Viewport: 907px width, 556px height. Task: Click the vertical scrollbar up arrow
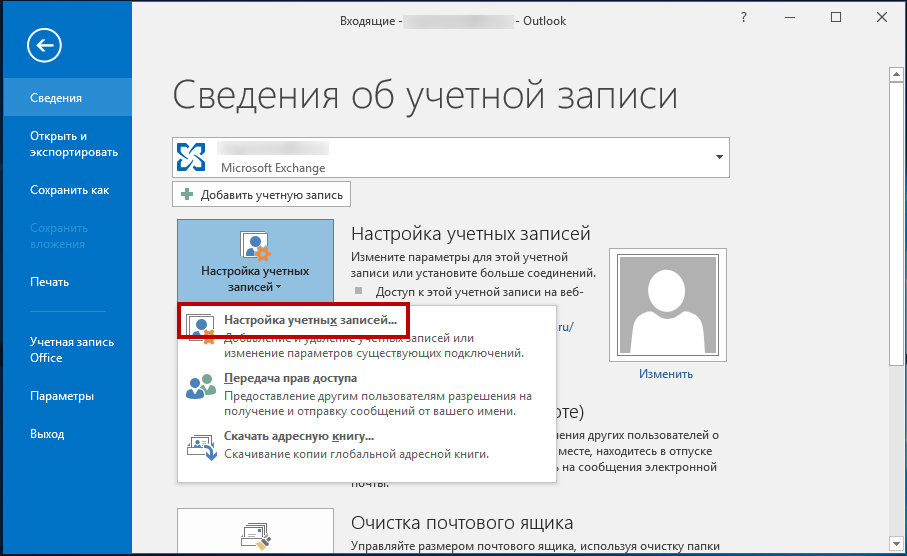coord(896,75)
